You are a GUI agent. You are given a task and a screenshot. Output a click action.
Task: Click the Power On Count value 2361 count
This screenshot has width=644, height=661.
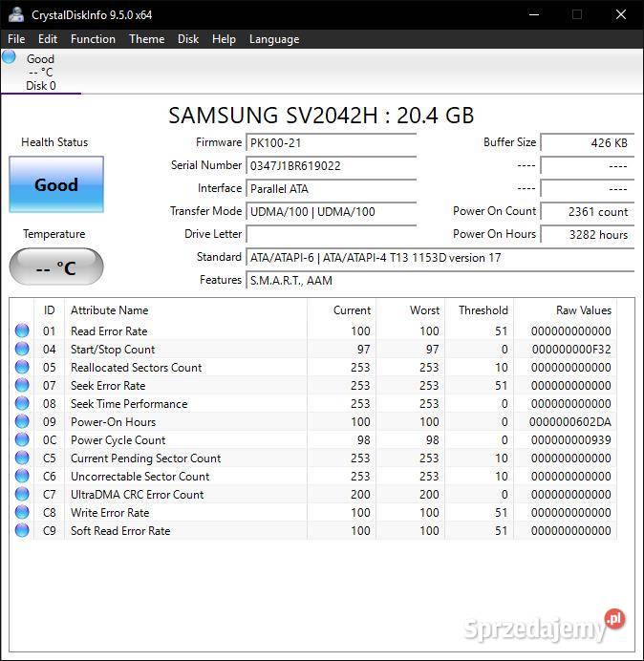pyautogui.click(x=587, y=211)
